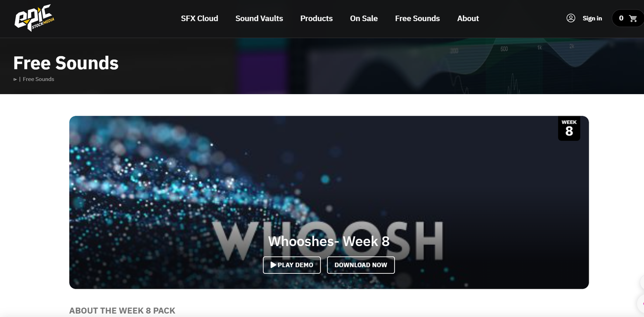Screen dimensions: 644x317
Task: Open the user account profile icon
Action: coord(571,18)
